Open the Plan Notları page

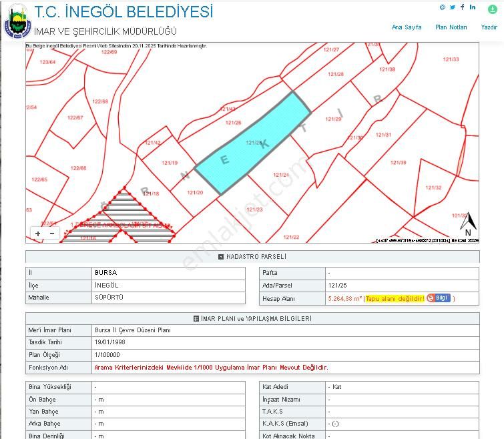tap(451, 27)
